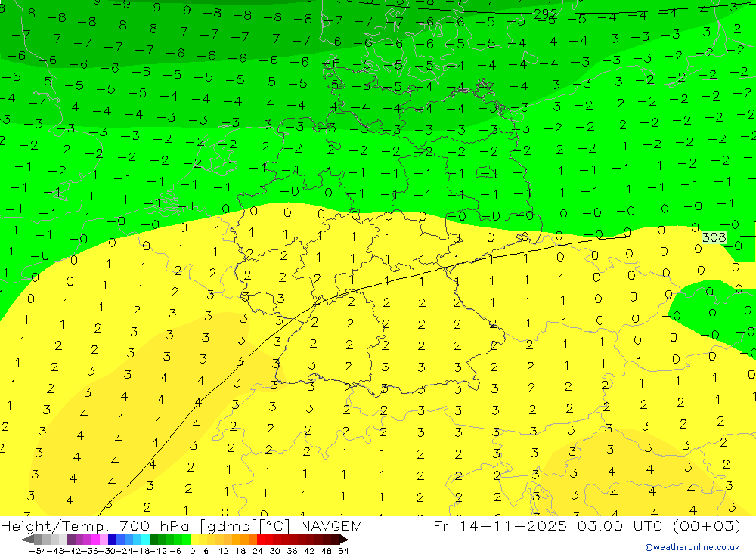Click the 308 height contour label

tap(714, 237)
